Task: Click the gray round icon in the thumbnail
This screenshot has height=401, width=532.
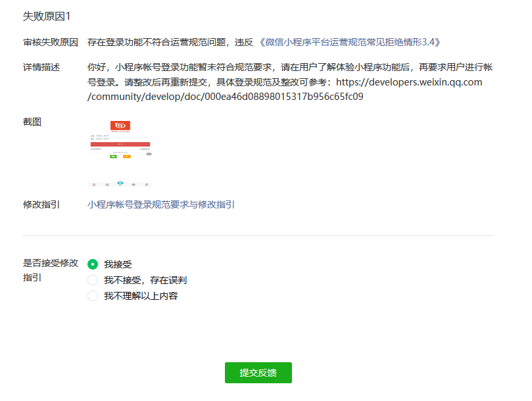Action: pos(149,154)
